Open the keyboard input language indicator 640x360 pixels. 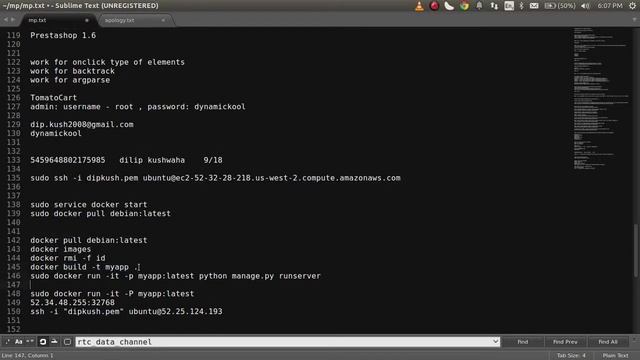tap(509, 6)
